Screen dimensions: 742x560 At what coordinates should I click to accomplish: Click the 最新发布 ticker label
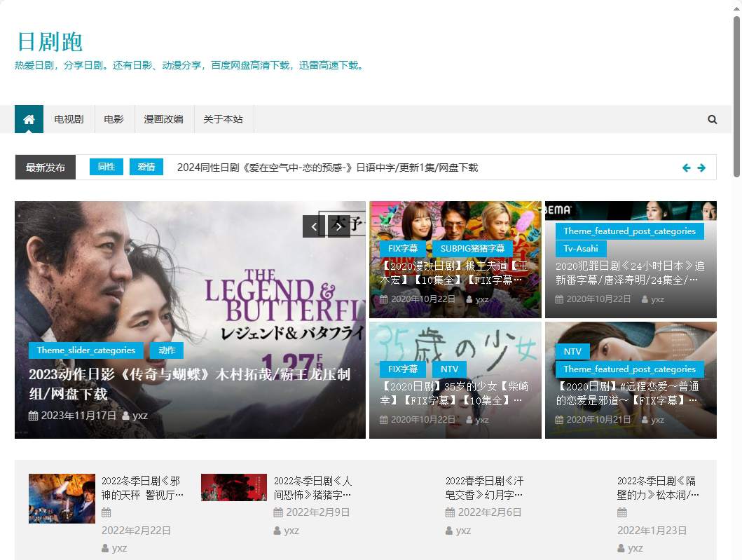pos(46,167)
